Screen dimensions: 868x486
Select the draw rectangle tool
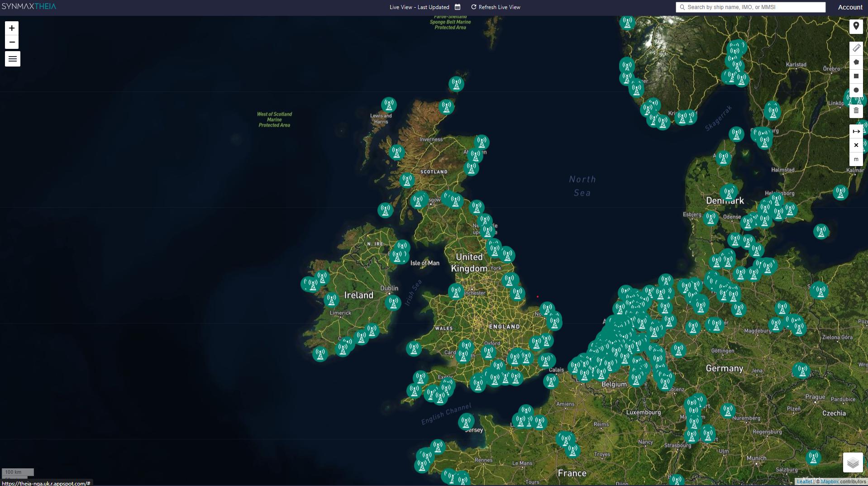(856, 76)
